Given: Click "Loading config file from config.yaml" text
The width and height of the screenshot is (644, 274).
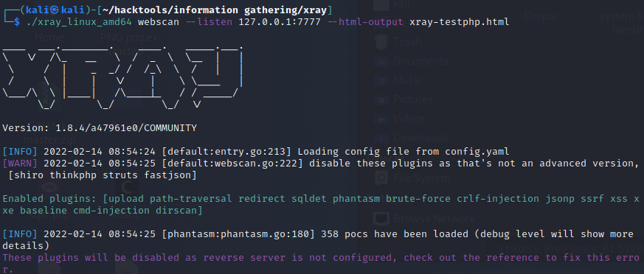Looking at the screenshot, I should click(404, 151).
